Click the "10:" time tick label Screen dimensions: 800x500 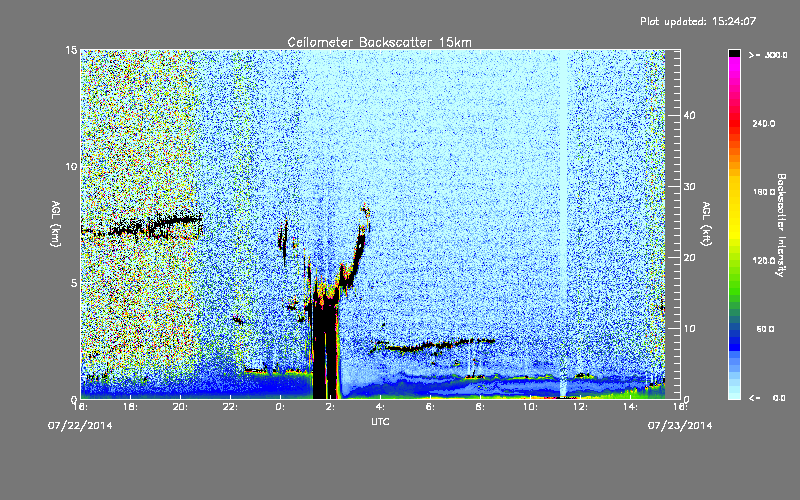[530, 407]
